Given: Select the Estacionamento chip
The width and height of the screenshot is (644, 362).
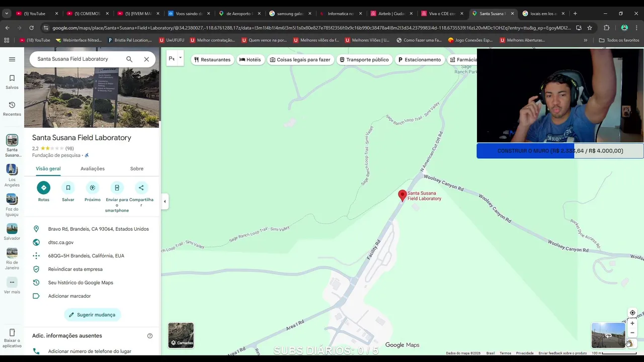Looking at the screenshot, I should pos(420,59).
